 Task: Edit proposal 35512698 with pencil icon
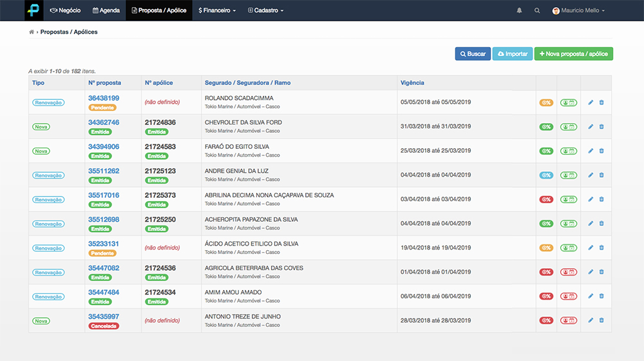tap(591, 224)
